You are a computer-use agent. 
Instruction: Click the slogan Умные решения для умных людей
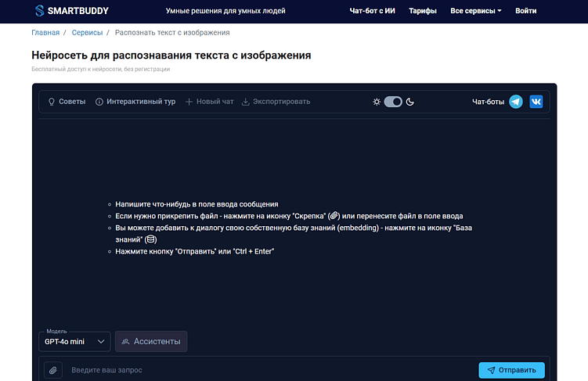click(225, 11)
